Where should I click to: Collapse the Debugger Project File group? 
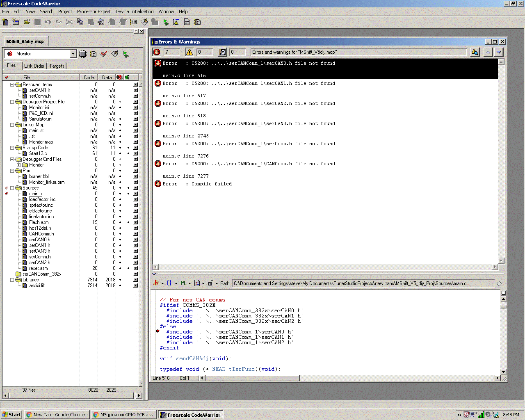click(12, 102)
